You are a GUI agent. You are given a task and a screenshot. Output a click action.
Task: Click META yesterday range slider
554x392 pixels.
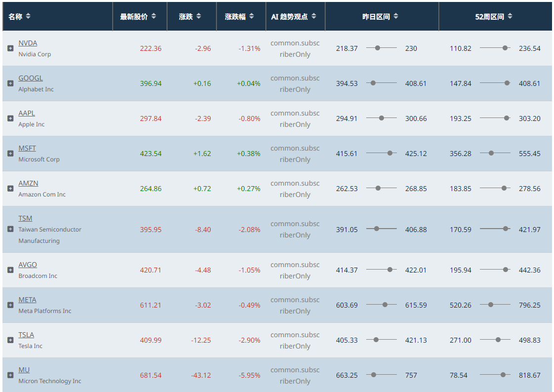point(381,305)
